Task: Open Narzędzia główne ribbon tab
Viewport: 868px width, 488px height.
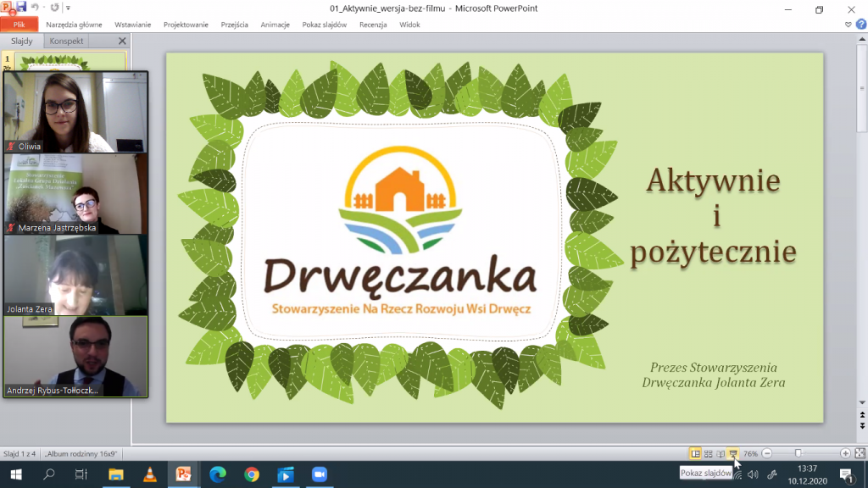Action: pos(75,25)
